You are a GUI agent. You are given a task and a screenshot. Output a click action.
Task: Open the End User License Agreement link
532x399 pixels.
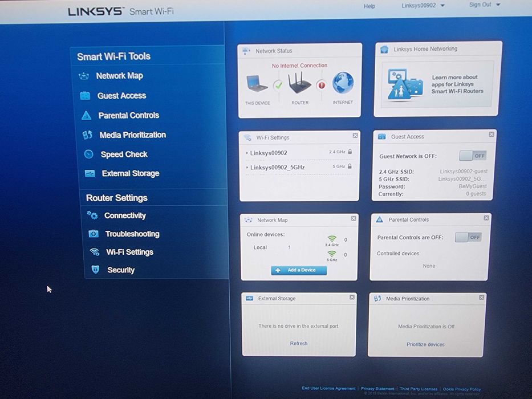pos(328,388)
